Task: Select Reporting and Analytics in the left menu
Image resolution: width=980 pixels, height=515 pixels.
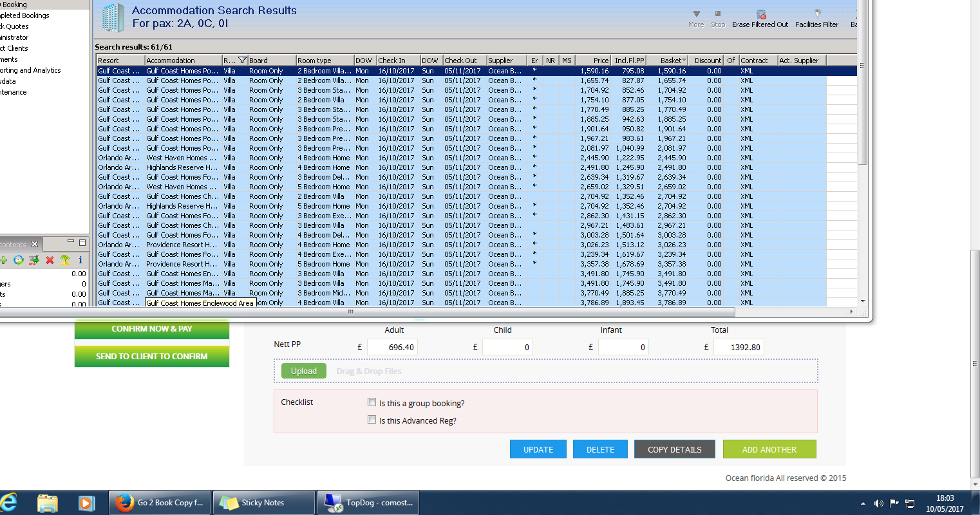Action: pyautogui.click(x=30, y=70)
